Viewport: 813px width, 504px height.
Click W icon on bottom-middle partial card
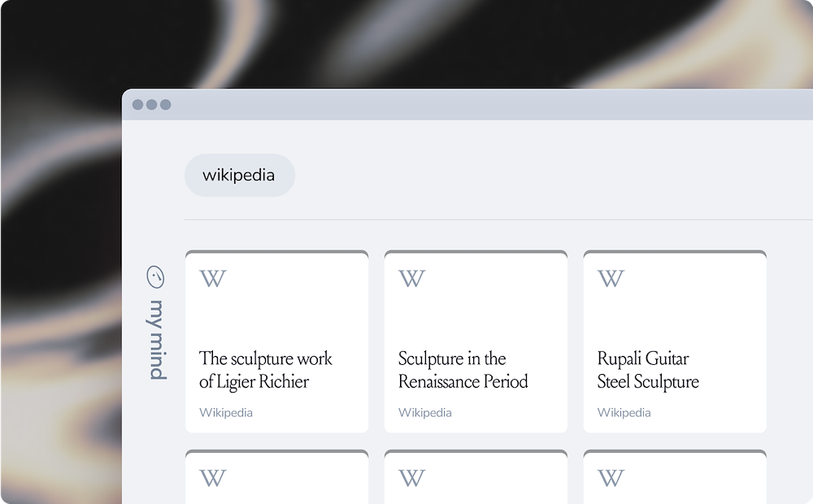pos(411,478)
